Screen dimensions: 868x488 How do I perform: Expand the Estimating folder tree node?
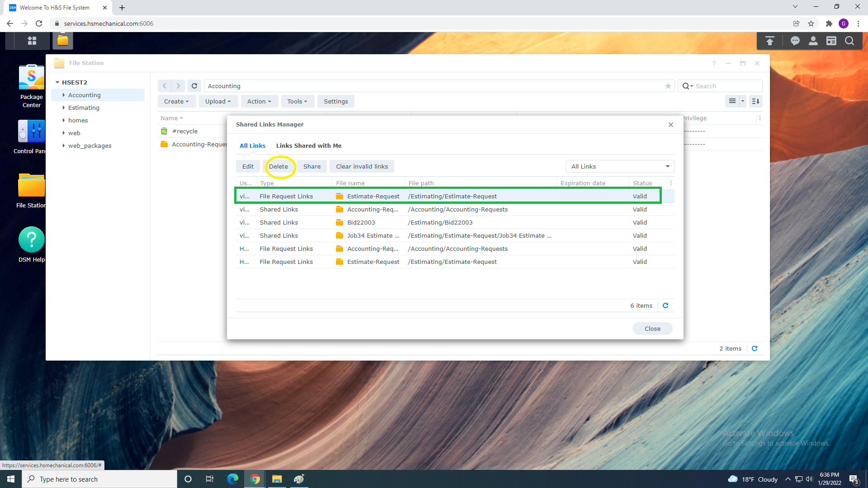click(63, 108)
